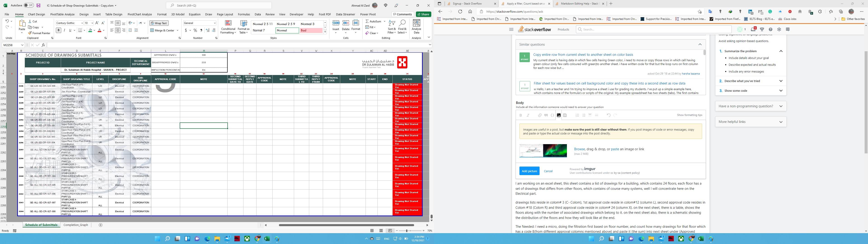Screen dimensions: 868x244
Task: Open the Sort & Filter menu
Action: tap(392, 27)
